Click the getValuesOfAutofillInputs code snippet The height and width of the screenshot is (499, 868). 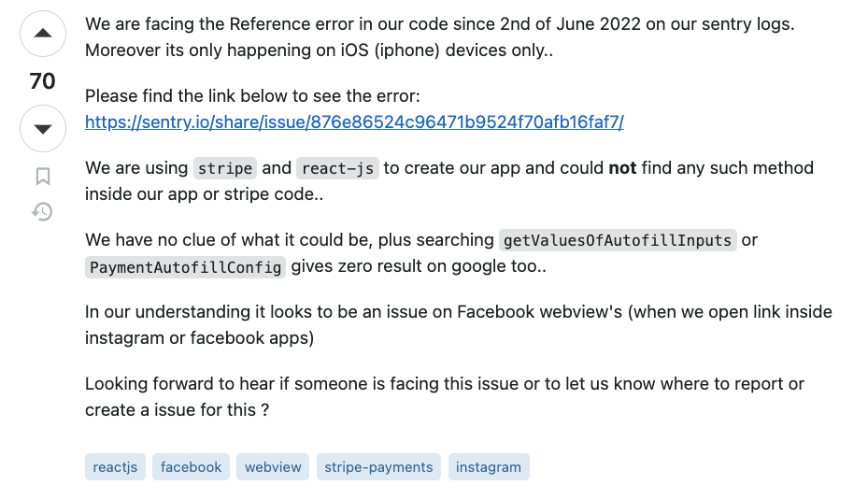pos(618,240)
